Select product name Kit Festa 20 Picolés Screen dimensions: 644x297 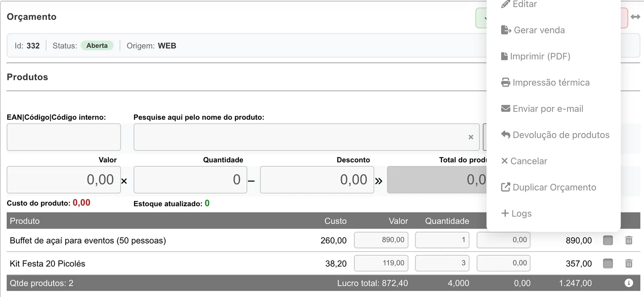click(47, 264)
